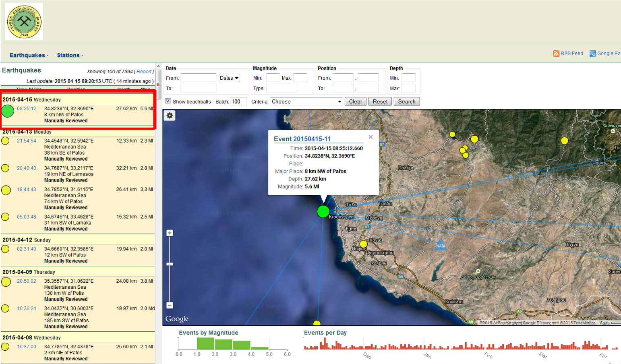Click the Google Earth icon link
This screenshot has width=621, height=364.
coord(592,54)
